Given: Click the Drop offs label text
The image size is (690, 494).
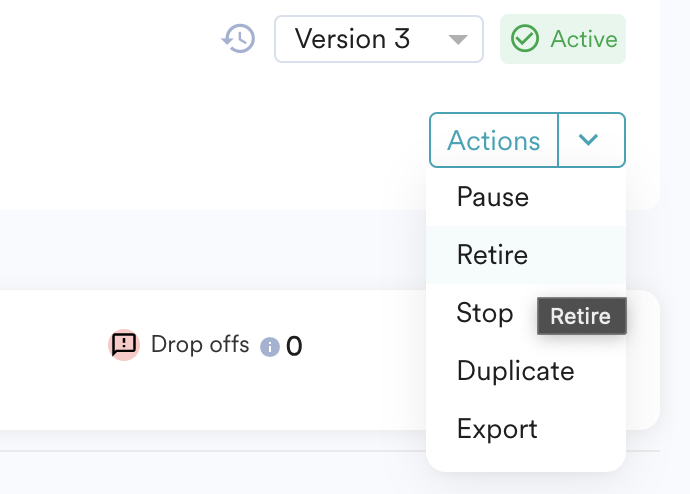Looking at the screenshot, I should [200, 345].
